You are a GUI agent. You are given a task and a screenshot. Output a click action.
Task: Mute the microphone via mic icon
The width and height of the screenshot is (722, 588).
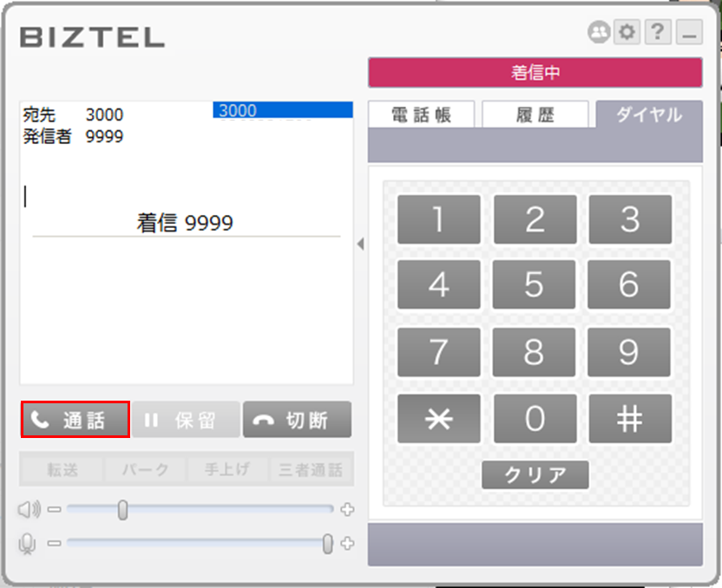[x=27, y=544]
